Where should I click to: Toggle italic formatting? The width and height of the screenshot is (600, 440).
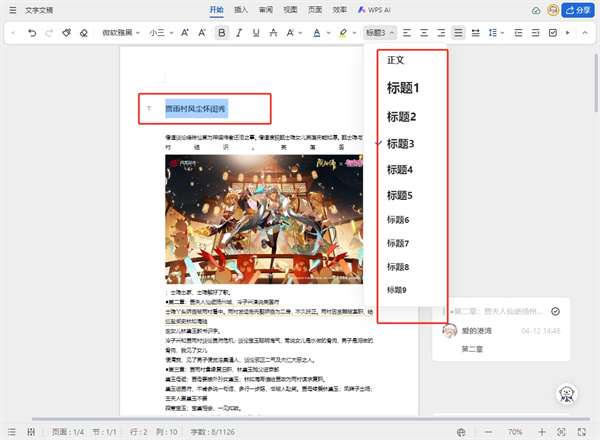click(x=239, y=33)
